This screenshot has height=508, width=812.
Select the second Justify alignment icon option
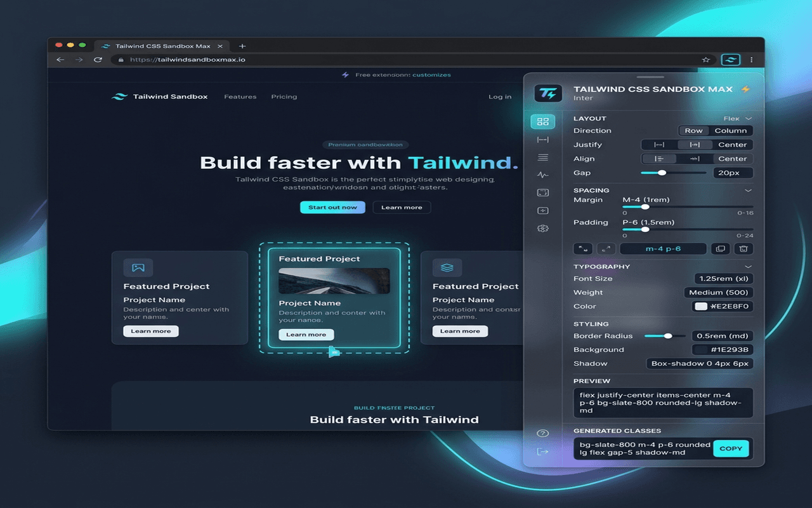coord(695,145)
